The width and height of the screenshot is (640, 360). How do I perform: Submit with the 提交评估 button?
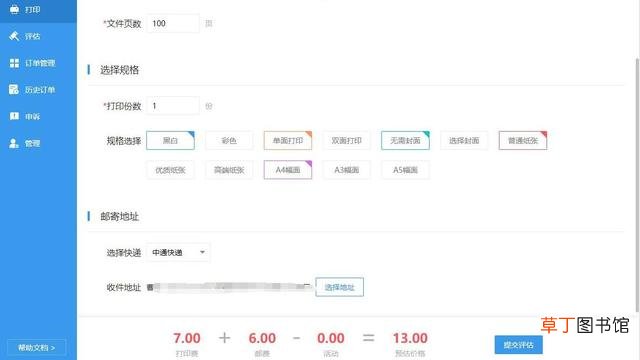518,345
